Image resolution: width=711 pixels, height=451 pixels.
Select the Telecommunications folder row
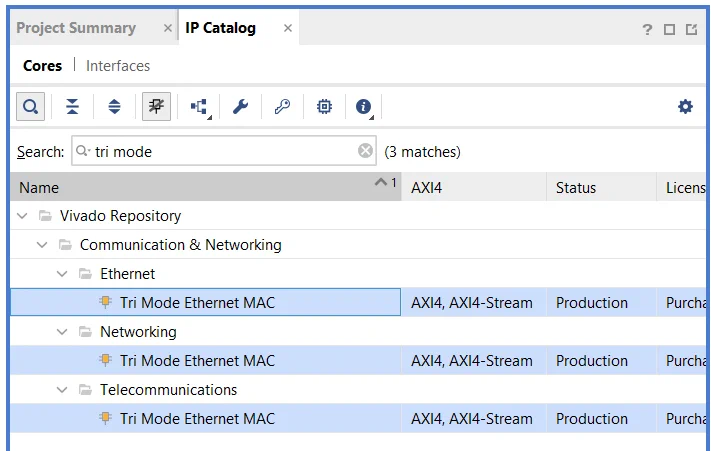168,390
